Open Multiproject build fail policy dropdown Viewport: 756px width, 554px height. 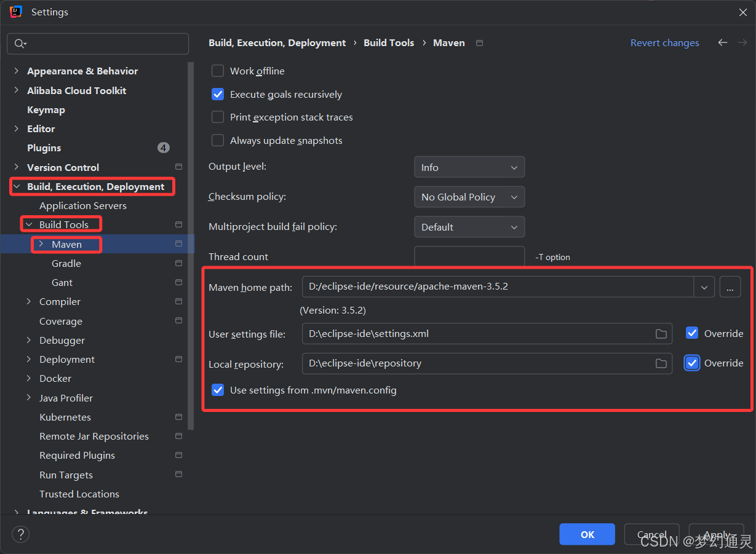469,227
